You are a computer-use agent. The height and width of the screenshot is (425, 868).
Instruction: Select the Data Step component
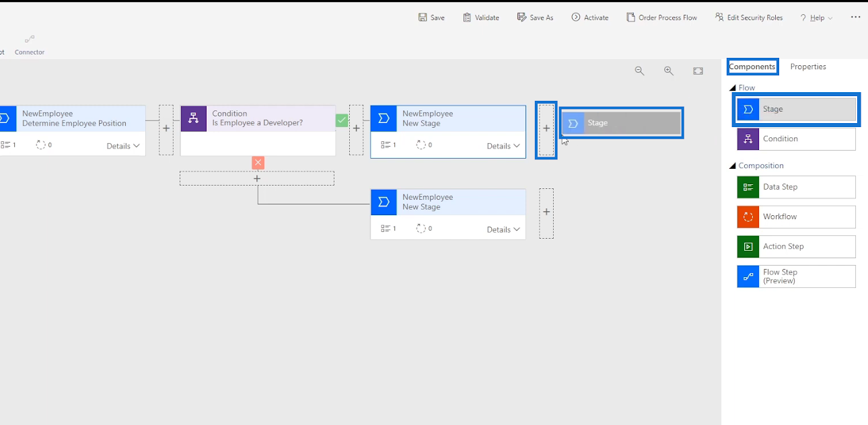797,187
